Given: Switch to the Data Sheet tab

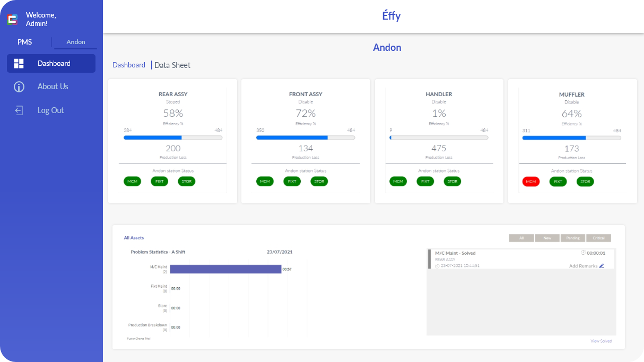Looking at the screenshot, I should (172, 65).
